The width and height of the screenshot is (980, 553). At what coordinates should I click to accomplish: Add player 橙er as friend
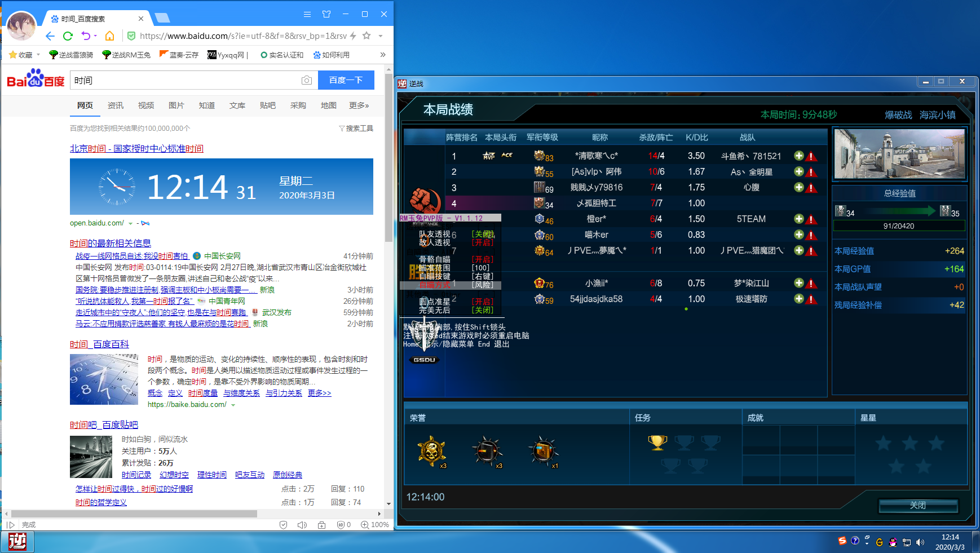click(799, 219)
